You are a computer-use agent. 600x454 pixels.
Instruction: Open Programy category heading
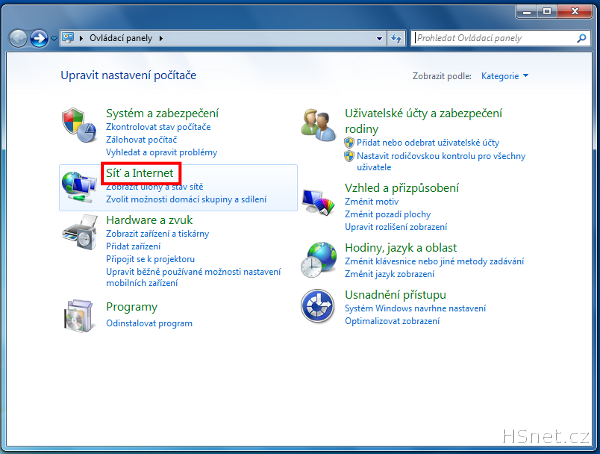(x=132, y=307)
